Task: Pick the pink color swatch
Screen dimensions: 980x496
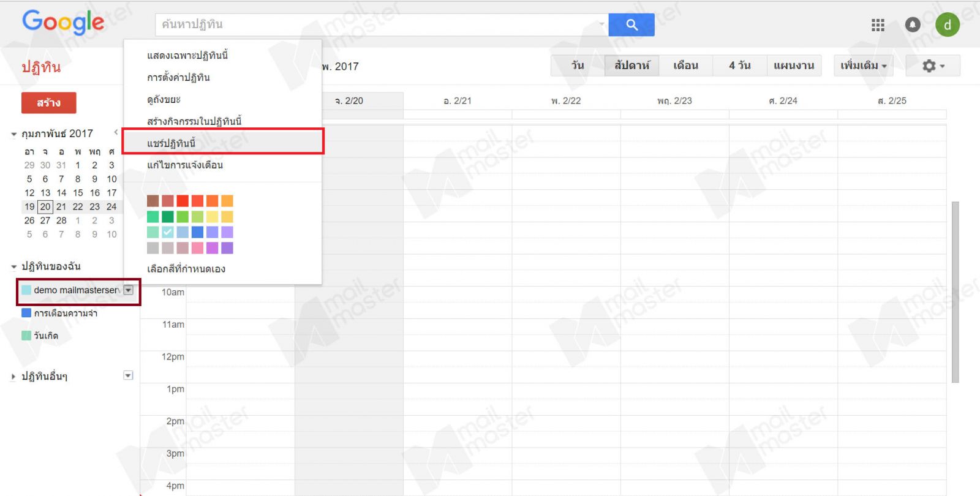Action: pos(197,248)
